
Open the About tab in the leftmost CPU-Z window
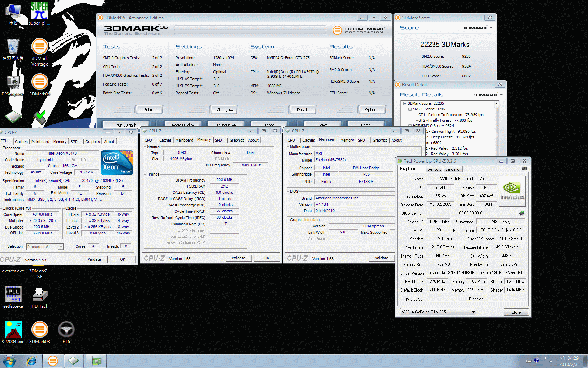[109, 142]
